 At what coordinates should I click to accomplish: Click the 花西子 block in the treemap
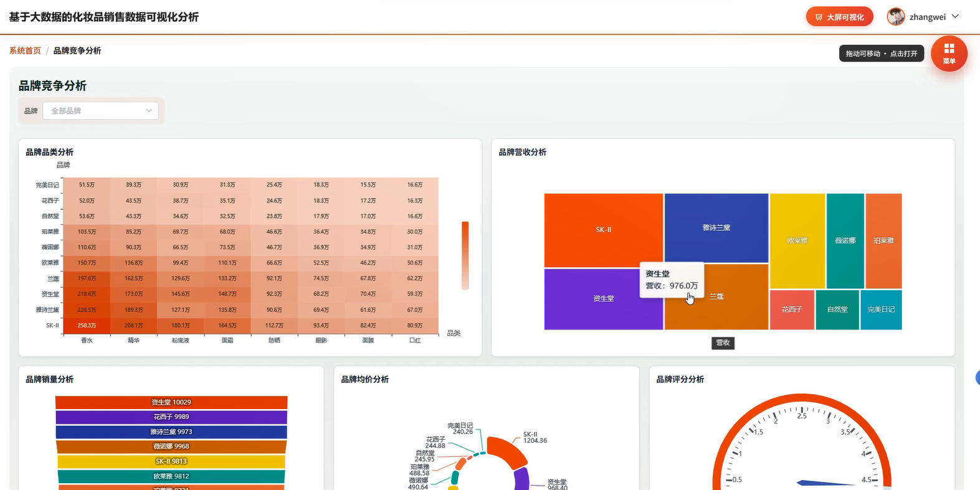792,309
